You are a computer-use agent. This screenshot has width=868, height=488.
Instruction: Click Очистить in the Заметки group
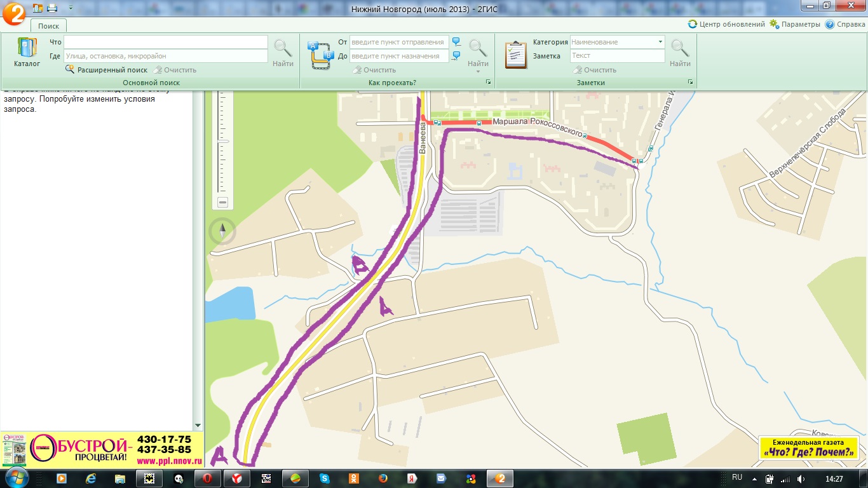coord(595,70)
